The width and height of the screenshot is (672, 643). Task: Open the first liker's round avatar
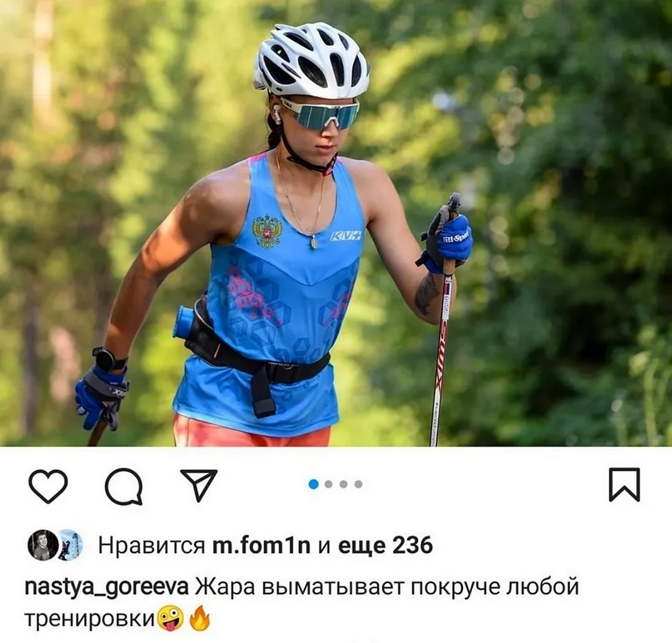(43, 545)
